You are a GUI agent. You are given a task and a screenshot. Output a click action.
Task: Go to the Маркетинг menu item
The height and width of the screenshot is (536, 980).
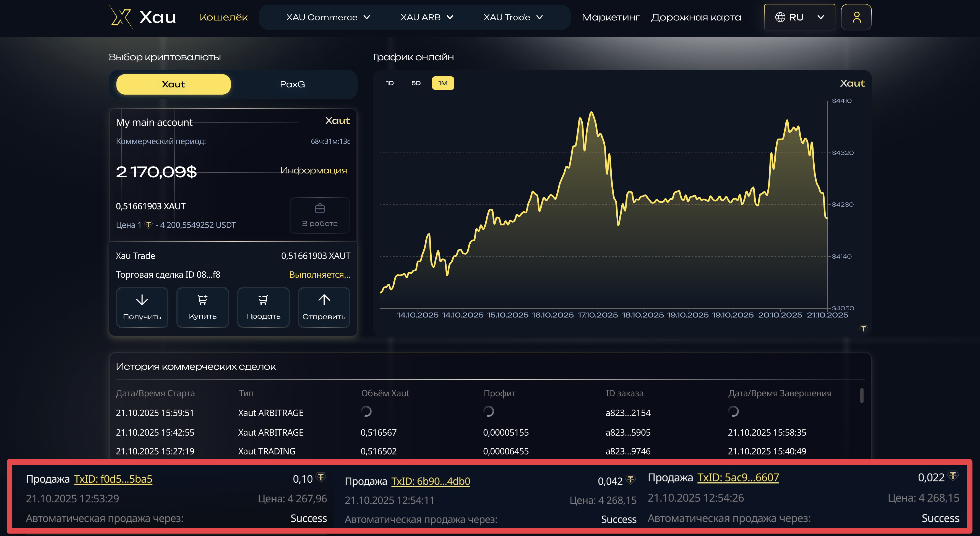(610, 17)
